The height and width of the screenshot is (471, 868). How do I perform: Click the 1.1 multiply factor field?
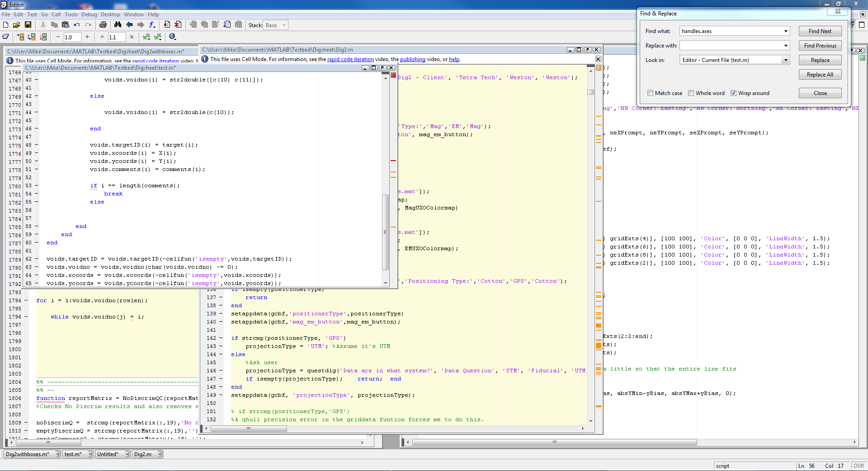[117, 37]
